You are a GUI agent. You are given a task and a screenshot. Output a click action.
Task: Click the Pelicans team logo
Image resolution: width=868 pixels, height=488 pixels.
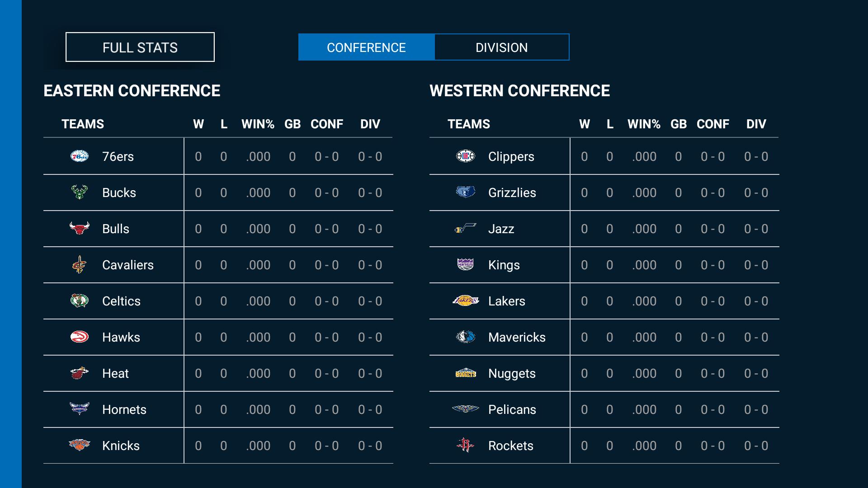point(466,409)
